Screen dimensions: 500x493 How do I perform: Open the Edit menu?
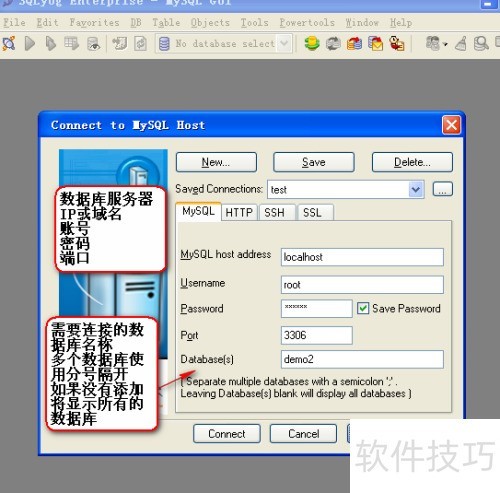pos(47,22)
